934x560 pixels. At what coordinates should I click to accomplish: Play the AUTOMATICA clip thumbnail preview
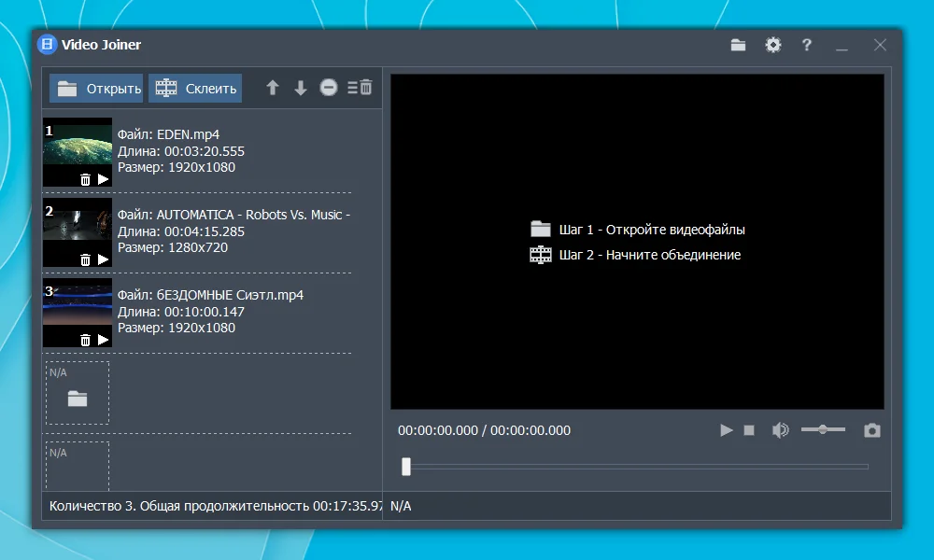tap(103, 259)
